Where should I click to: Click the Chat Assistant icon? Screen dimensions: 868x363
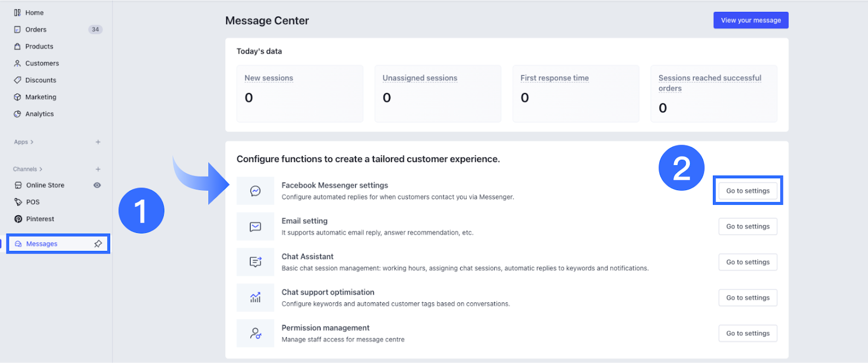(x=256, y=262)
